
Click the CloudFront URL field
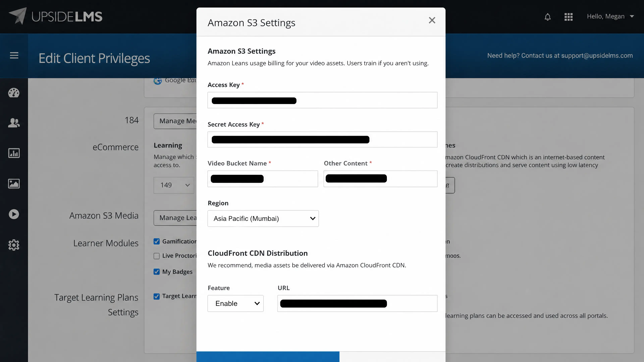click(x=357, y=304)
